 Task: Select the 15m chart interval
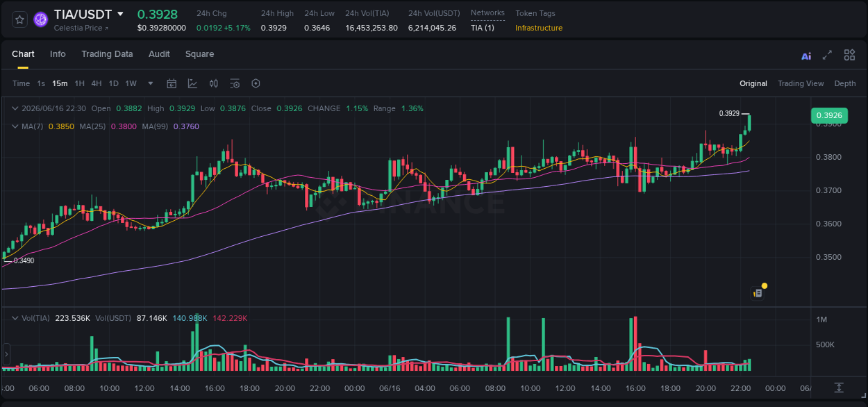[x=60, y=83]
